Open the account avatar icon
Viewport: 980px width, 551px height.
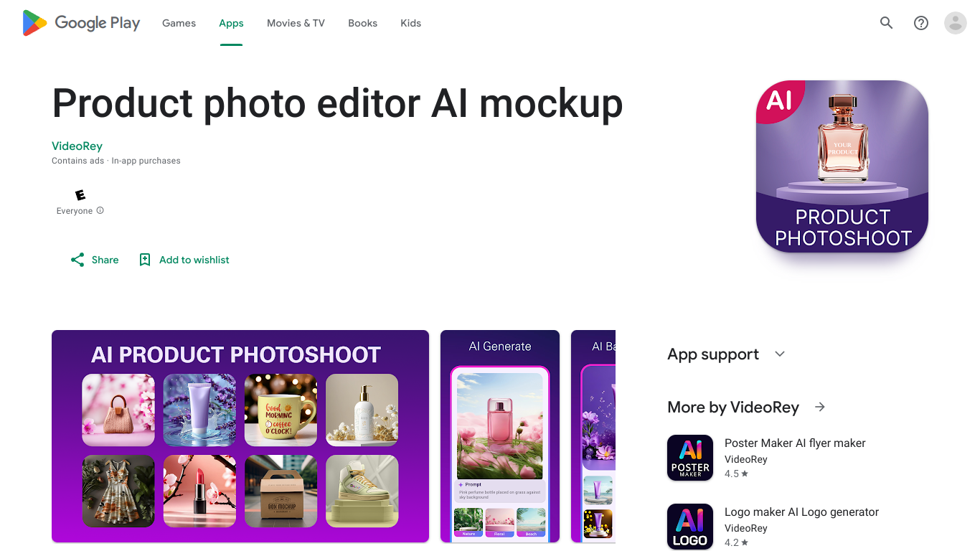956,23
